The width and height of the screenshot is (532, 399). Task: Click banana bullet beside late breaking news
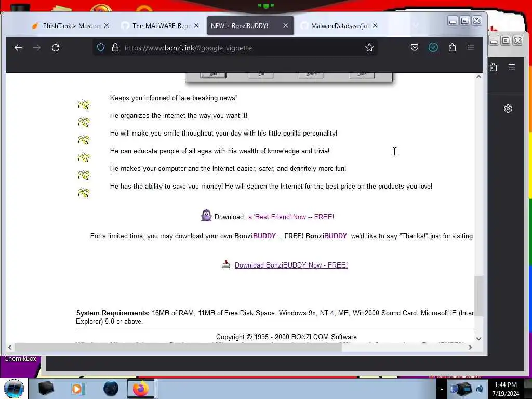click(84, 104)
